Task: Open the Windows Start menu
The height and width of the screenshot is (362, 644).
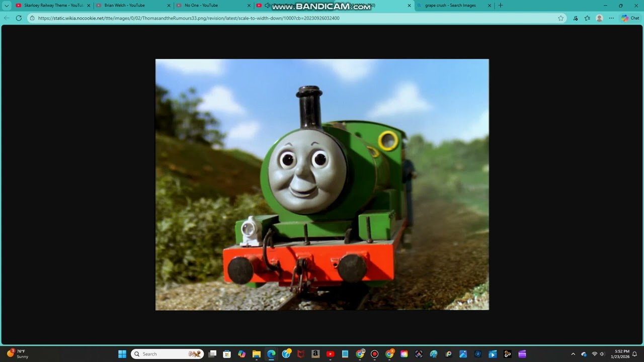Action: (122, 354)
